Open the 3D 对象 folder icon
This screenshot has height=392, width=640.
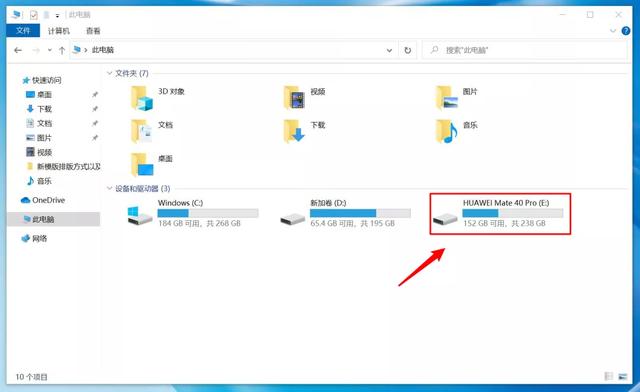click(142, 98)
